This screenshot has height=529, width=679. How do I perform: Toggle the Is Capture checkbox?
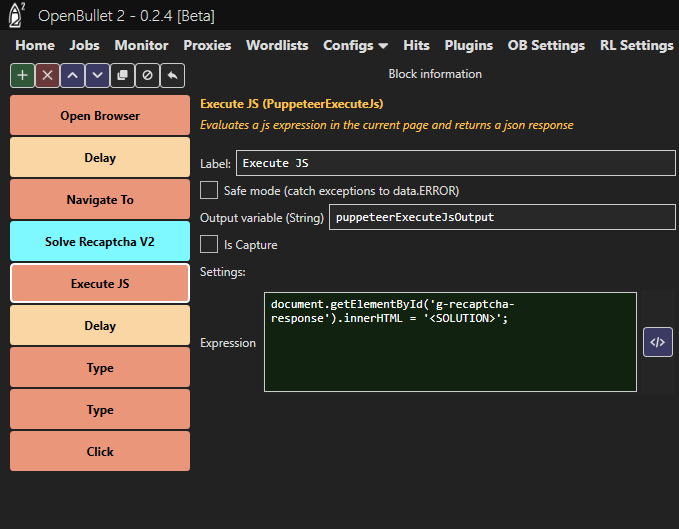coord(209,244)
